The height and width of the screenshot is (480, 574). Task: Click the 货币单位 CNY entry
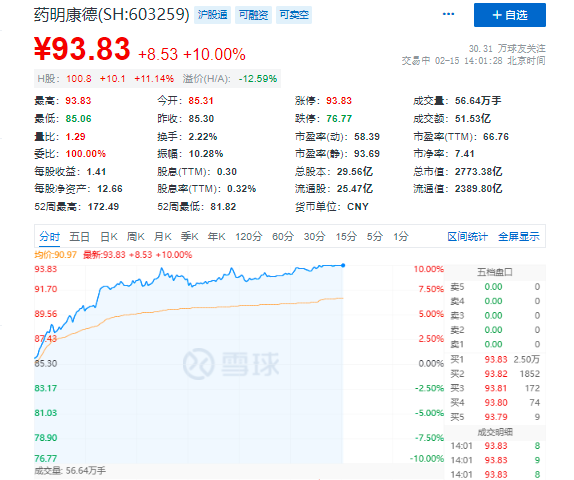(x=332, y=207)
